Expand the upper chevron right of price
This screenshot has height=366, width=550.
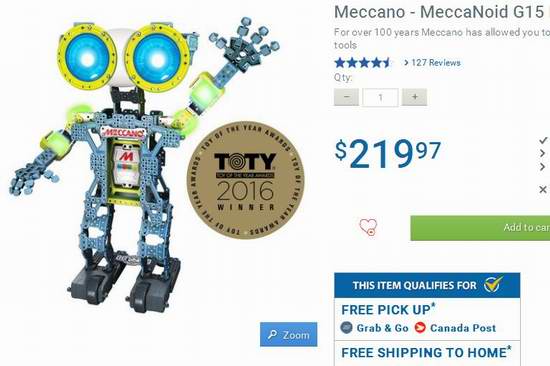click(x=543, y=153)
